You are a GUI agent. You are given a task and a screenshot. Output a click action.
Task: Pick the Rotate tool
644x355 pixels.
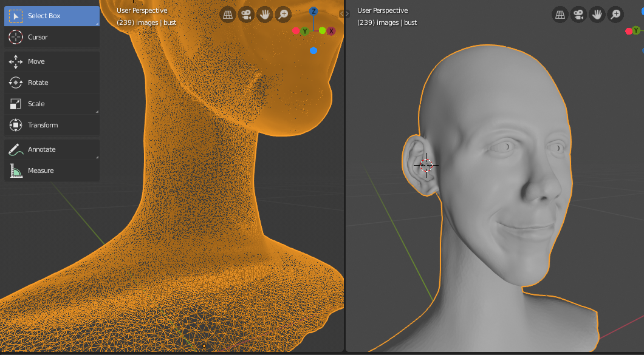pos(52,83)
